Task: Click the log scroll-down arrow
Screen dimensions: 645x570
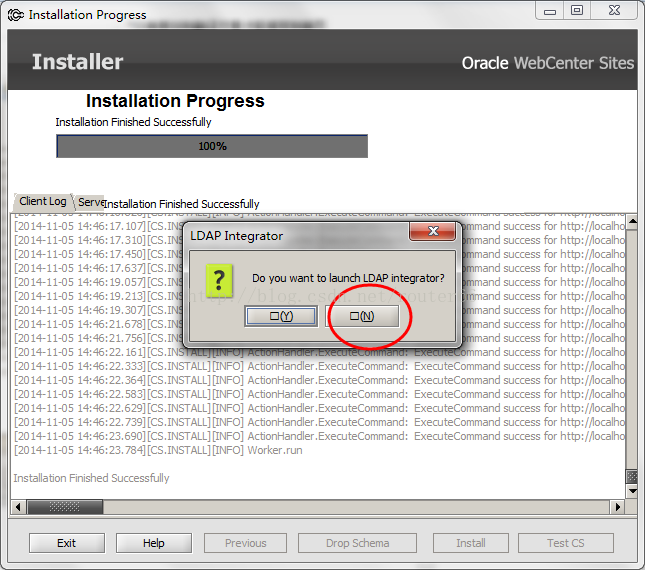Action: tap(632, 490)
